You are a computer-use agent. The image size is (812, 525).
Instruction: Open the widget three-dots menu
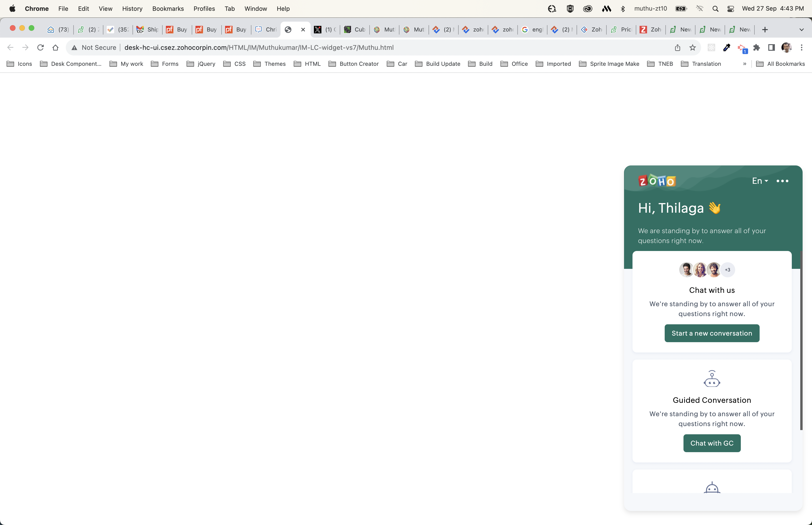[782, 181]
